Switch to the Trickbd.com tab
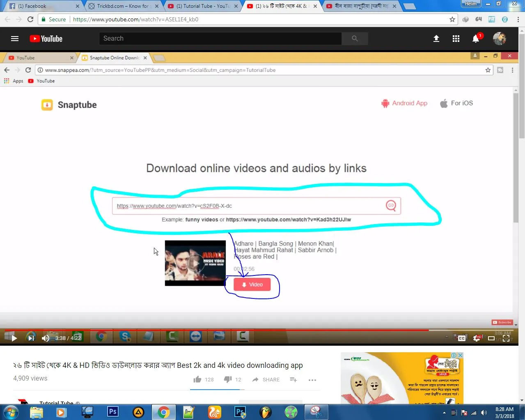This screenshot has height=420, width=525. coord(123,6)
